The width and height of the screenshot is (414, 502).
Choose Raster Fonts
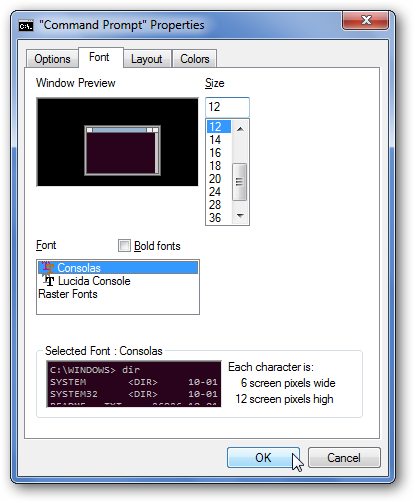click(x=118, y=294)
